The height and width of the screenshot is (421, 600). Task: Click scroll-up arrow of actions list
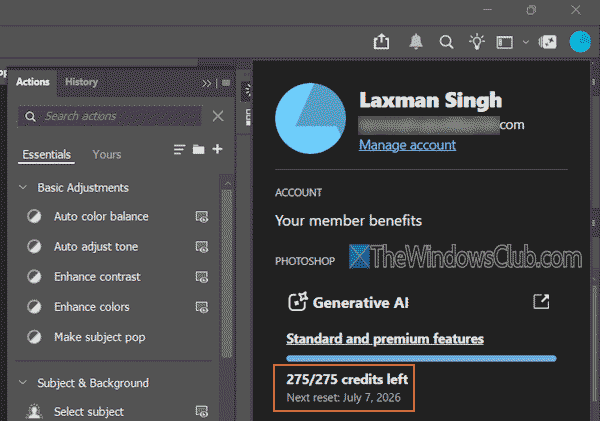227,183
